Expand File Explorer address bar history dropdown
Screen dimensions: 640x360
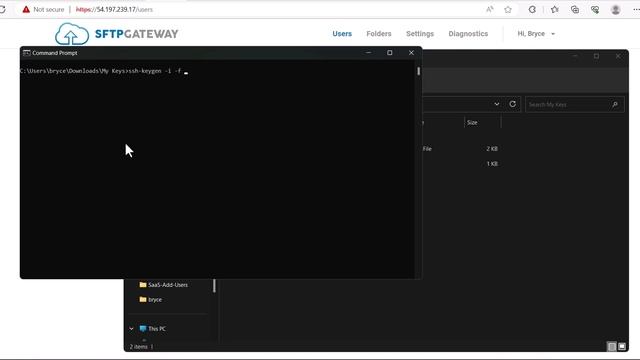pos(497,104)
